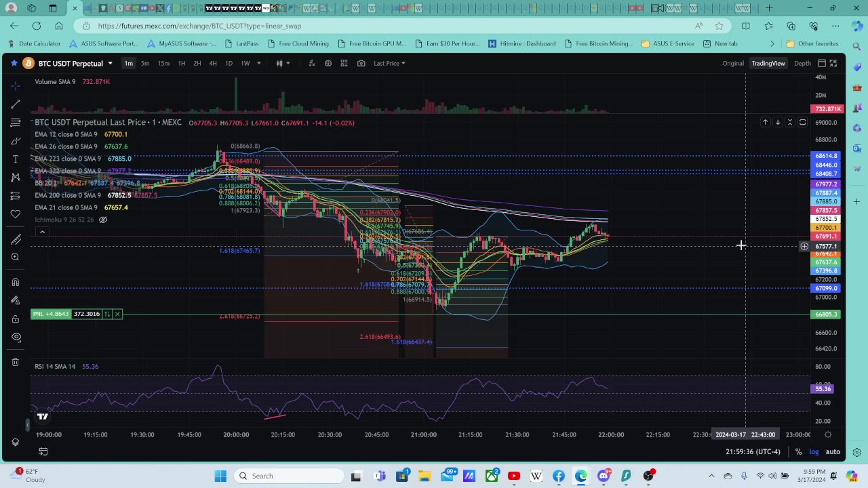Open the Windows Start menu

click(x=220, y=476)
